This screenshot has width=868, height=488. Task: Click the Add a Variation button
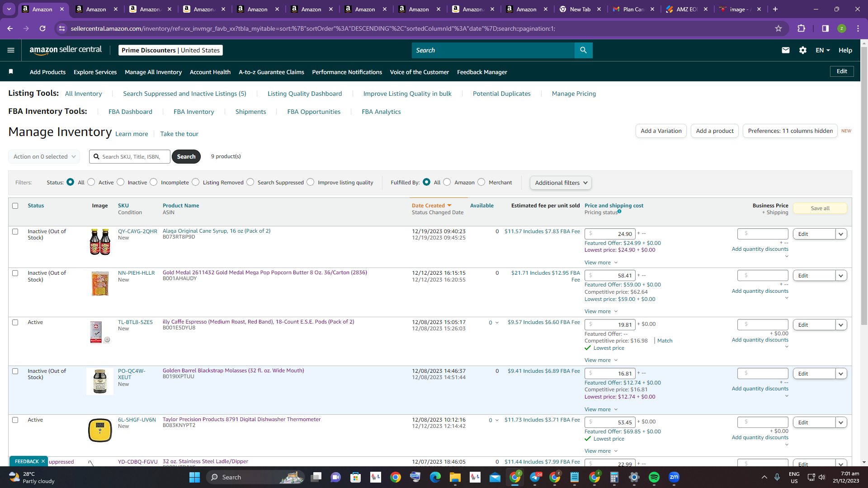(661, 131)
